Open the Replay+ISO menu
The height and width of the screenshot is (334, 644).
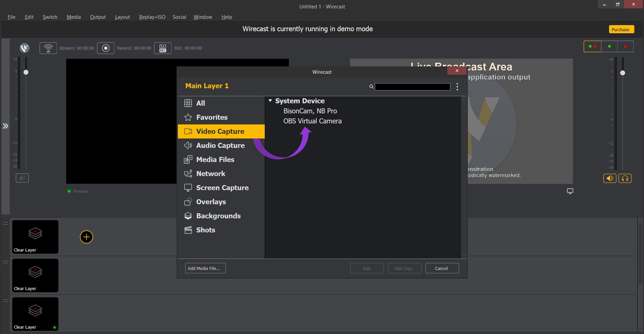click(152, 17)
